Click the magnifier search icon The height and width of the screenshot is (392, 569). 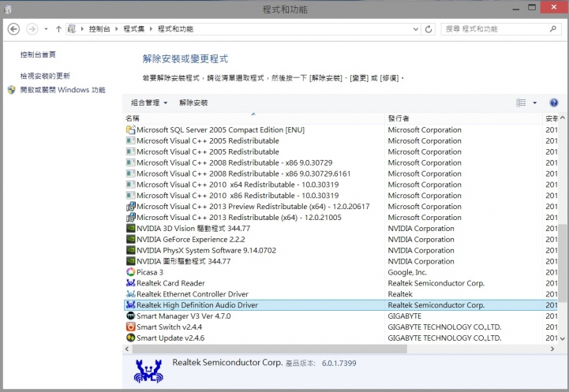pyautogui.click(x=553, y=28)
